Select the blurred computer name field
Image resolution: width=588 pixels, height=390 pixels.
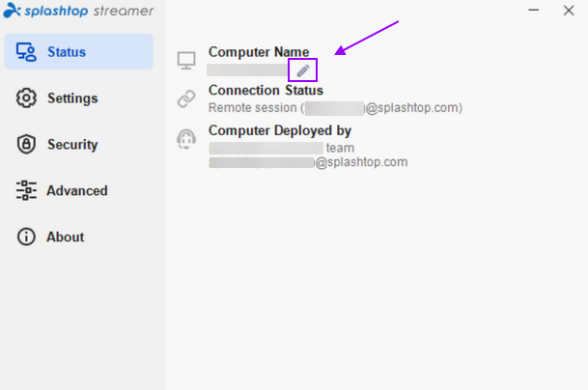pyautogui.click(x=248, y=70)
